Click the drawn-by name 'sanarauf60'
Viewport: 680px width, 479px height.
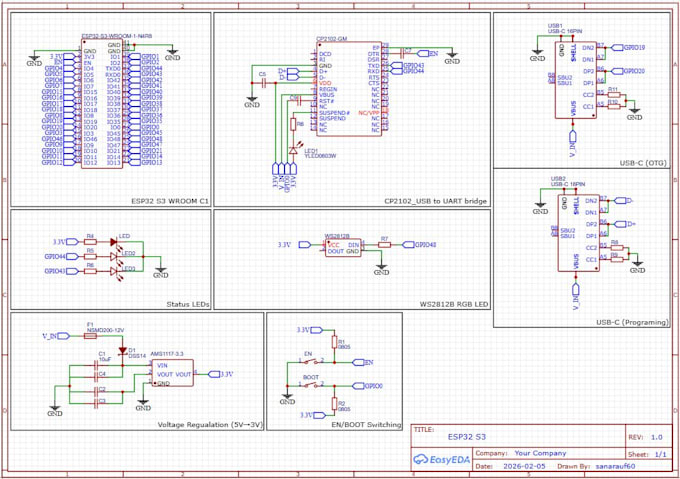pyautogui.click(x=615, y=466)
